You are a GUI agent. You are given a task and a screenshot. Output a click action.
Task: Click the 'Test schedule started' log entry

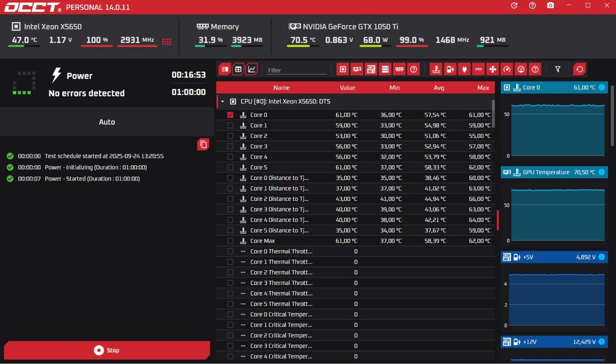[104, 156]
